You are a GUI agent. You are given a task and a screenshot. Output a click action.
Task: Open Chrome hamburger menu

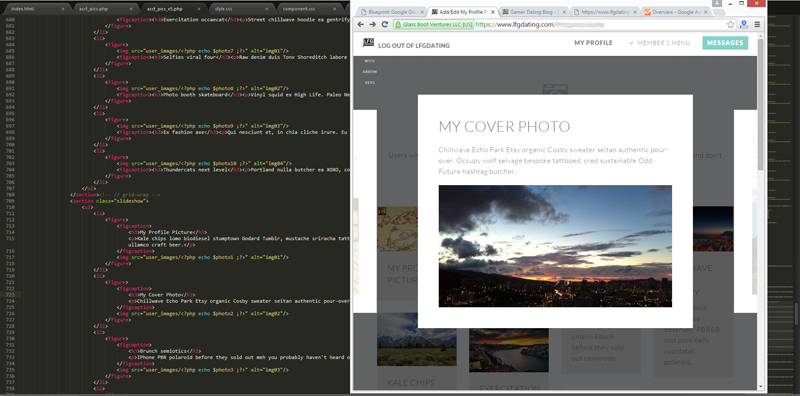pyautogui.click(x=757, y=24)
